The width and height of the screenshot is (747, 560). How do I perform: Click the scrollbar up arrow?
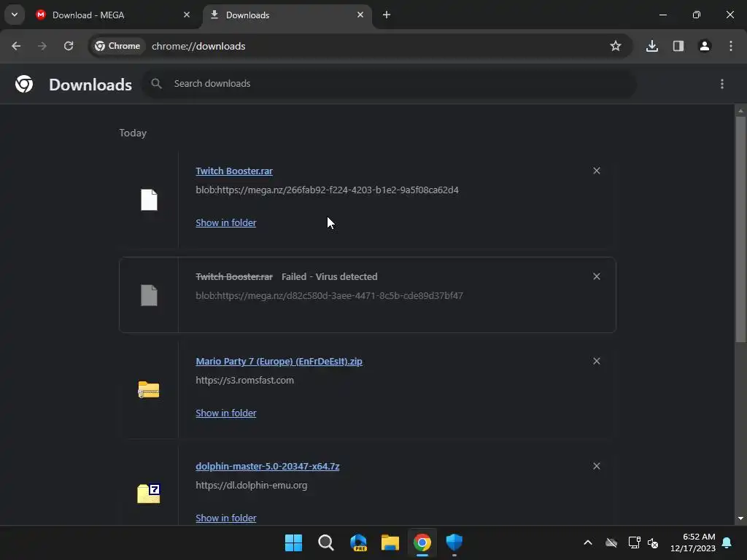coord(740,111)
